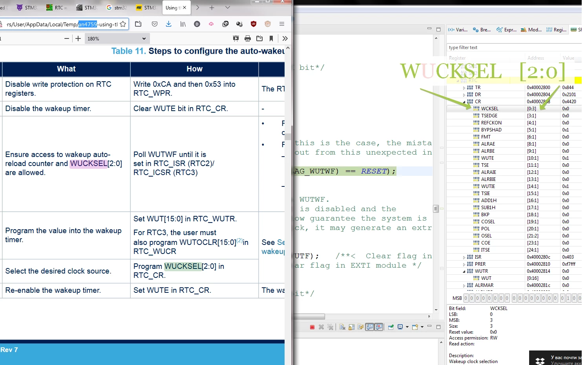The image size is (588, 365).
Task: Click the PDF presentation mode icon
Action: [x=236, y=38]
